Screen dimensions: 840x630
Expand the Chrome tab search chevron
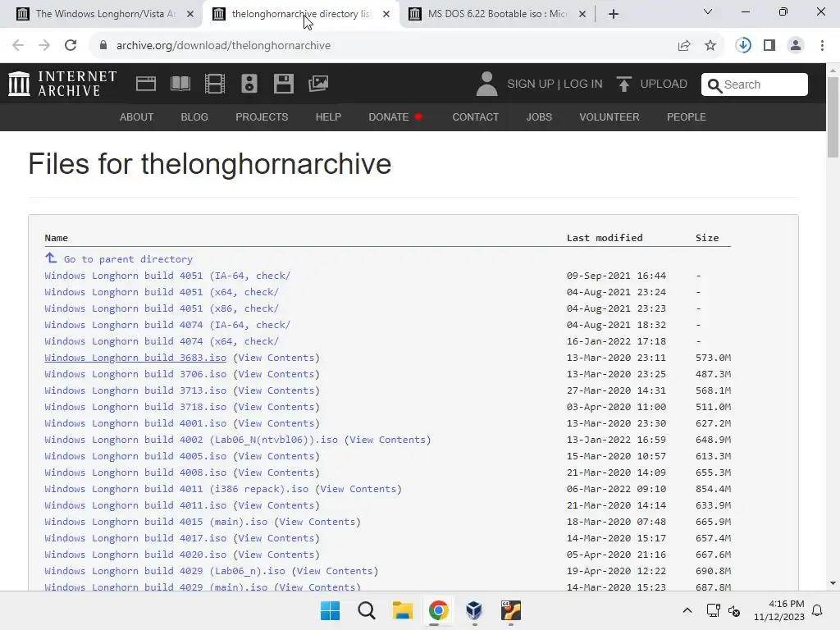(x=708, y=11)
